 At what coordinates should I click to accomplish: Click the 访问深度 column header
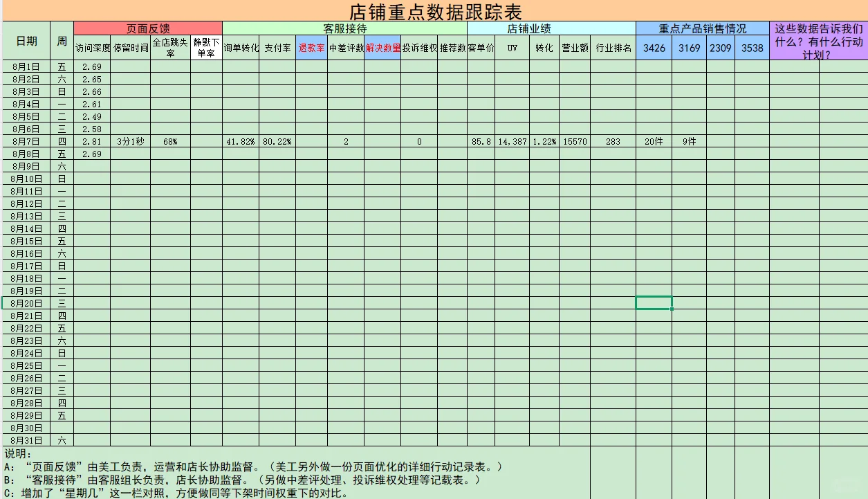coord(92,48)
